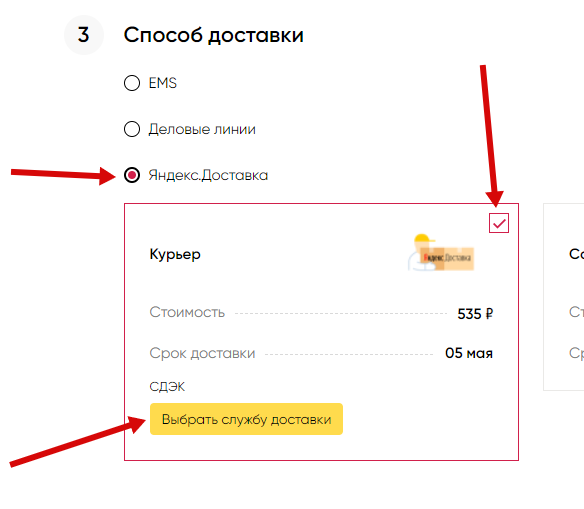Image resolution: width=584 pixels, height=509 pixels.
Task: Click the step number 3 badge
Action: click(x=83, y=35)
